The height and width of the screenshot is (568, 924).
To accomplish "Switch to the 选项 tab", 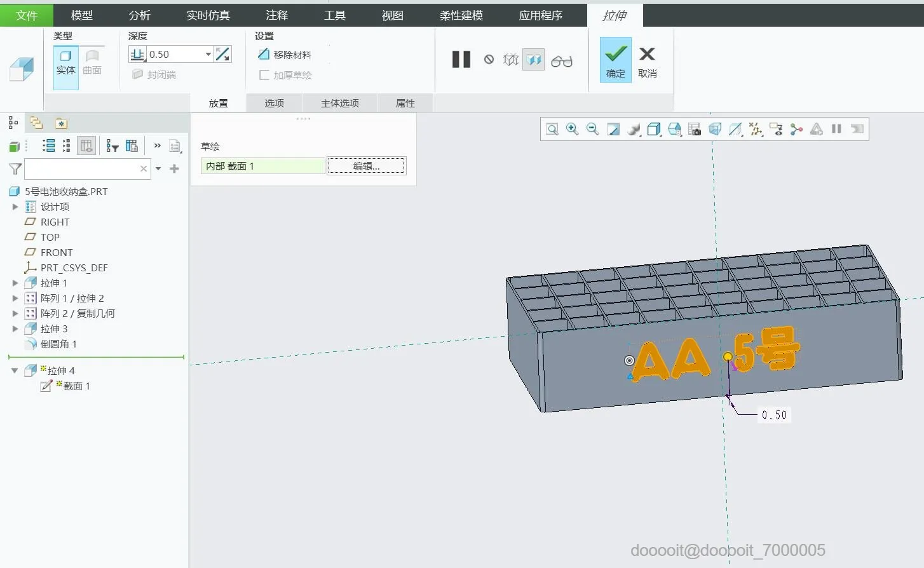I will click(274, 103).
